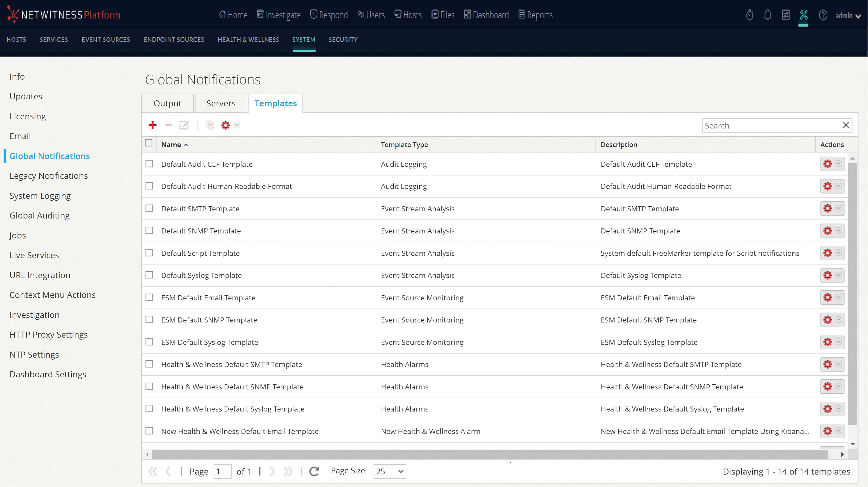Go to Investigate in top navigation
Viewport: 868px width, 487px height.
tap(278, 15)
